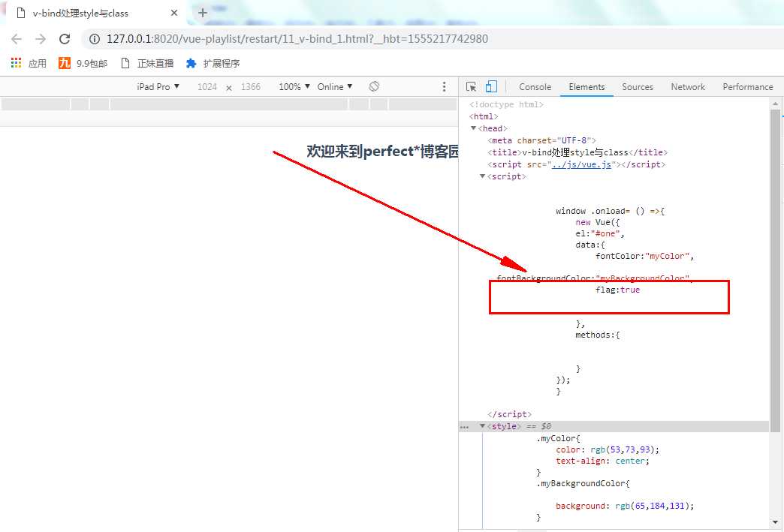Switch to the Console tab
This screenshot has width=784, height=532.
[x=535, y=87]
